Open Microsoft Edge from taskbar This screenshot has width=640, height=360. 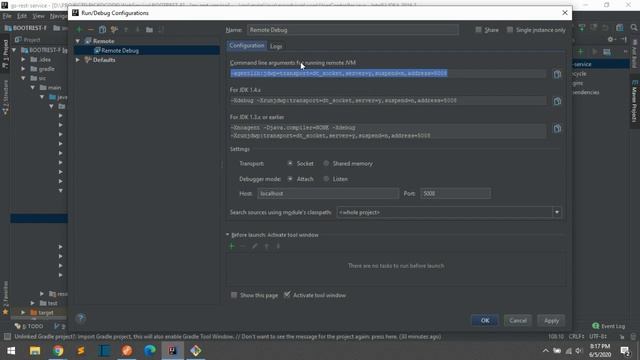[150, 351]
